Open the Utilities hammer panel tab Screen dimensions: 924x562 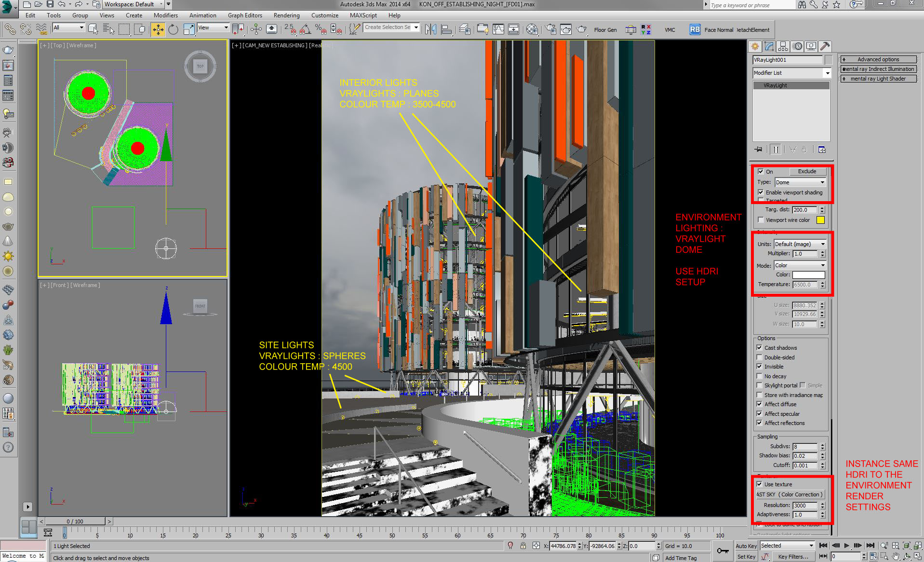pyautogui.click(x=825, y=46)
